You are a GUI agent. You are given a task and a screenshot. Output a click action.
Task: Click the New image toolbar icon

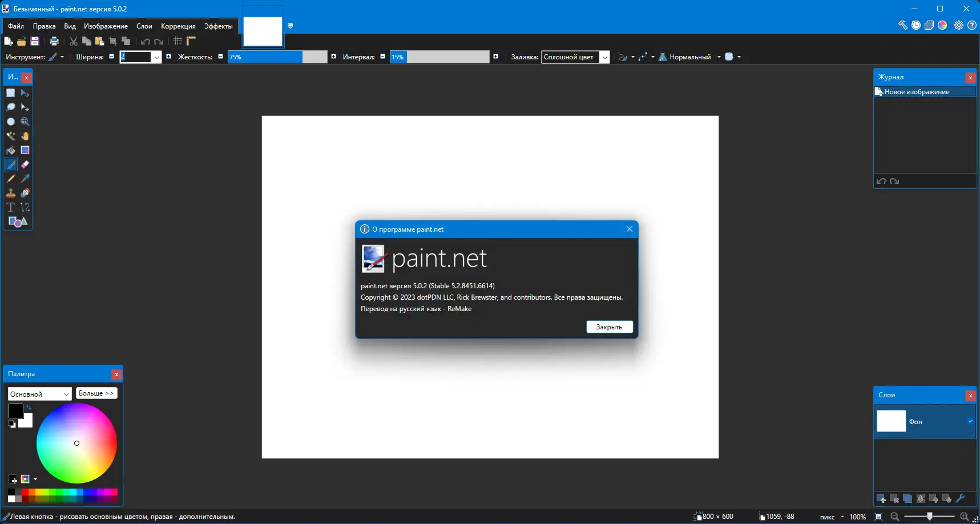[9, 41]
